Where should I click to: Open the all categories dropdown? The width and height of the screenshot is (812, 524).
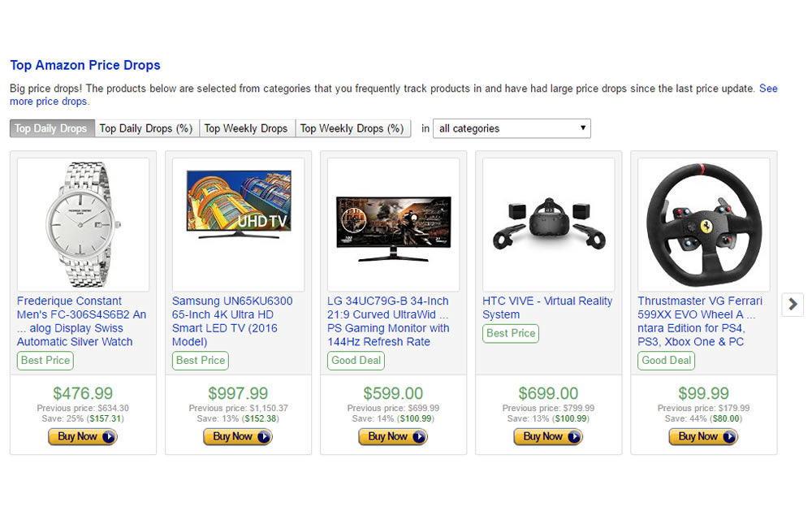512,128
